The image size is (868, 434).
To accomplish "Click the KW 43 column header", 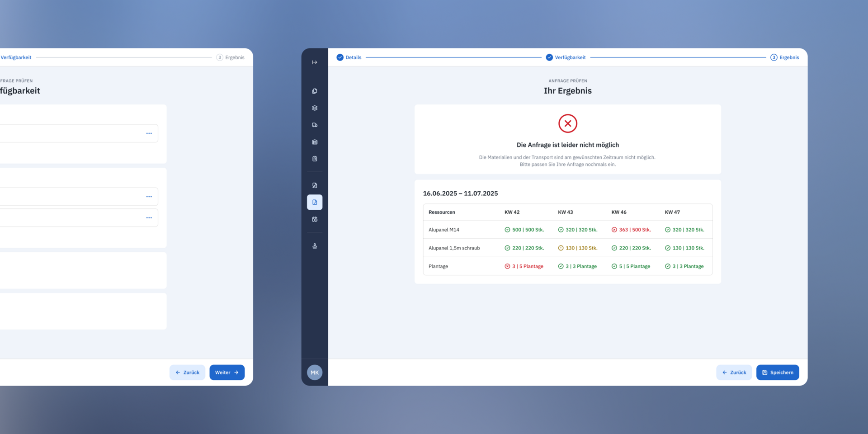I will (565, 212).
